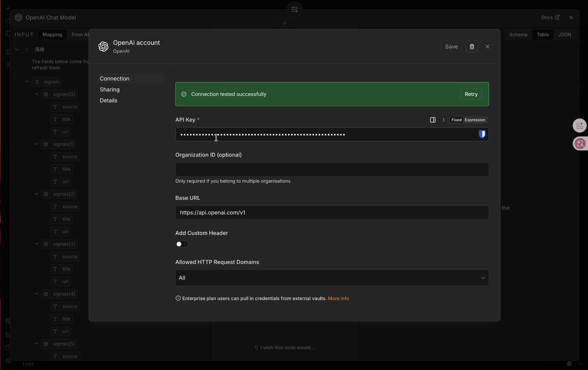Click the OpenAI Chat Model node logo
588x370 pixels.
pyautogui.click(x=18, y=17)
